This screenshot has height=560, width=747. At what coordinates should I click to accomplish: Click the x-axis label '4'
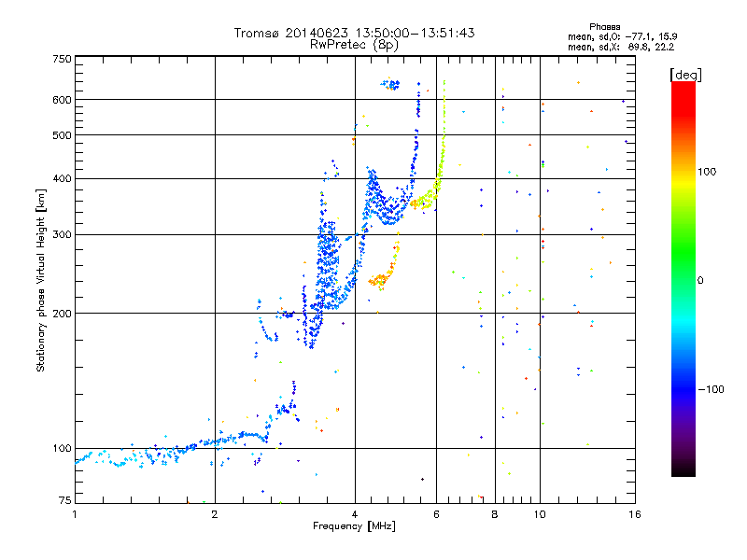tap(355, 514)
